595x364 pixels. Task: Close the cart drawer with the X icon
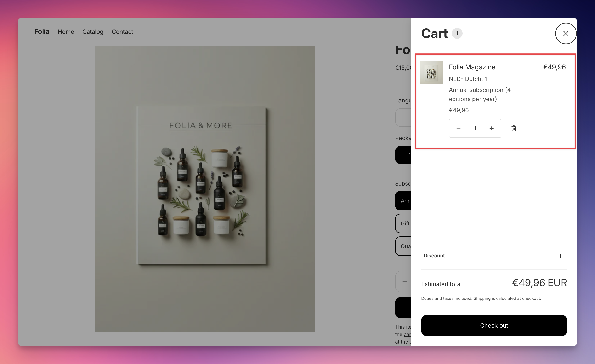pos(566,33)
